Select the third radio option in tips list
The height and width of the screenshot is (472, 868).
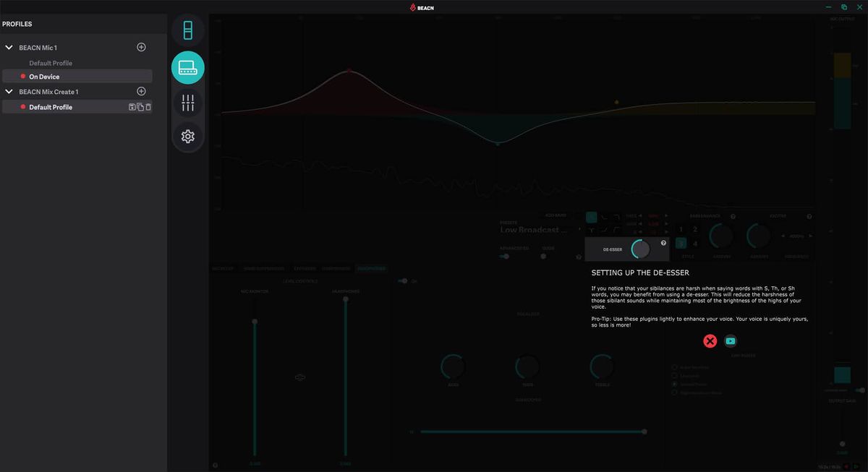[674, 384]
